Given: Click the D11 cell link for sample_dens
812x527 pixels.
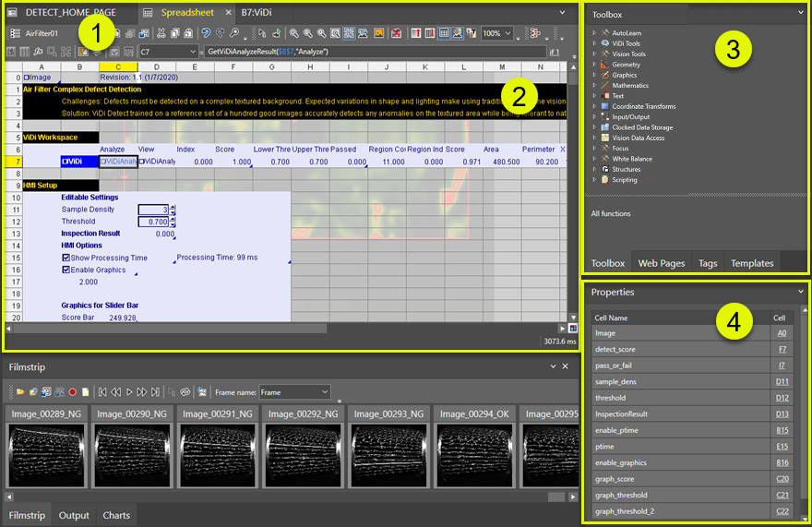Looking at the screenshot, I should (x=782, y=381).
